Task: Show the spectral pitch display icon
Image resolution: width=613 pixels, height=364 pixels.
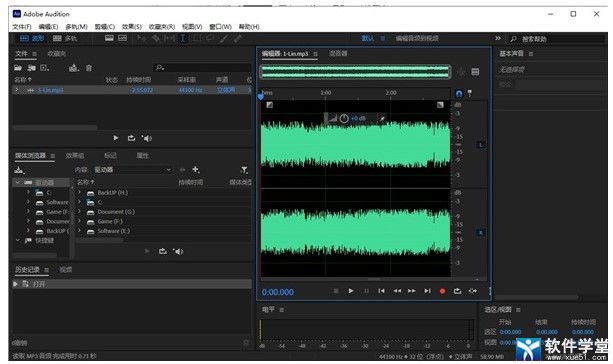Action: pos(123,38)
